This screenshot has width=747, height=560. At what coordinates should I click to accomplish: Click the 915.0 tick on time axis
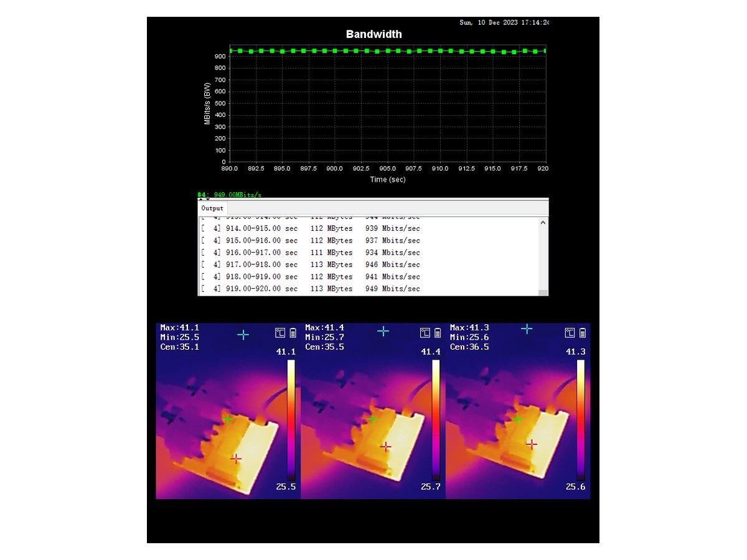pos(493,169)
